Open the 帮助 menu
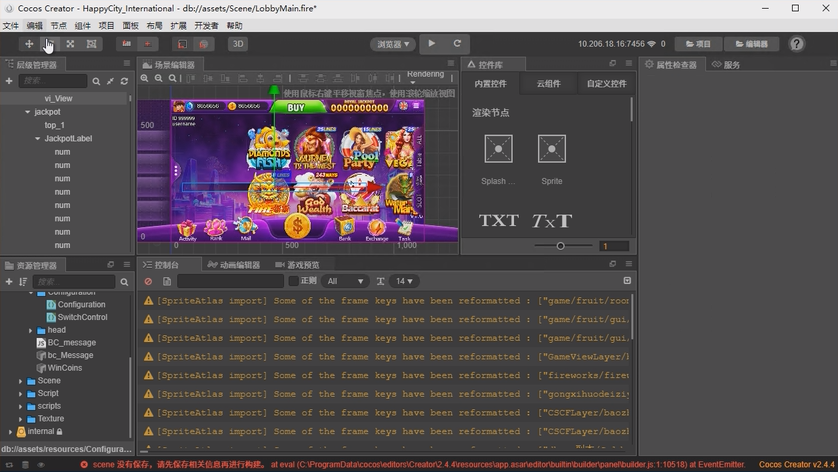The width and height of the screenshot is (838, 472). [235, 26]
